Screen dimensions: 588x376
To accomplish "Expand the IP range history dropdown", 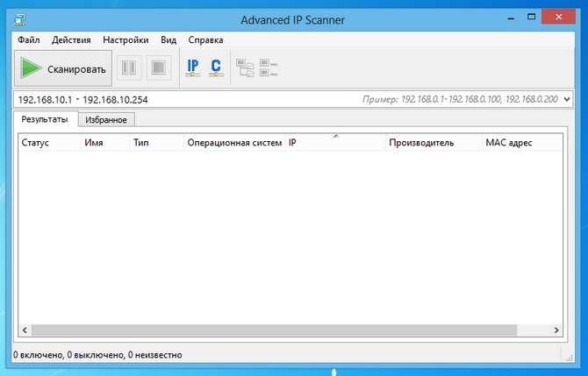I will 567,100.
